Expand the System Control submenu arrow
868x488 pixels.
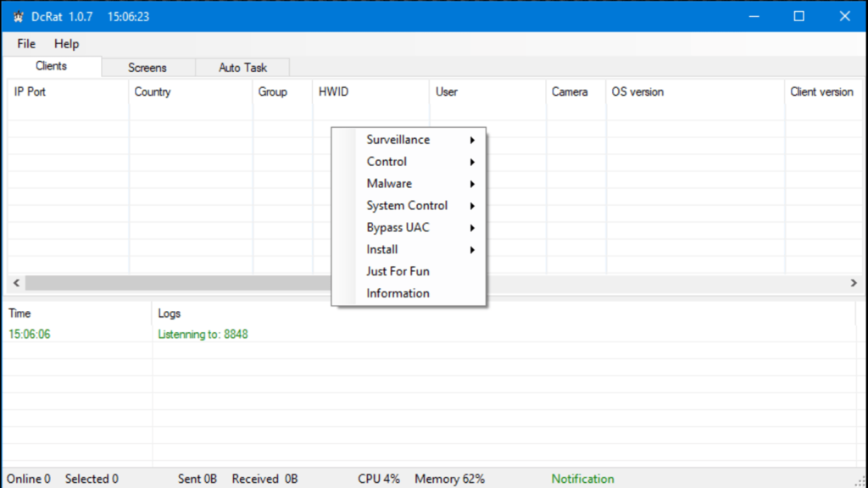(472, 206)
